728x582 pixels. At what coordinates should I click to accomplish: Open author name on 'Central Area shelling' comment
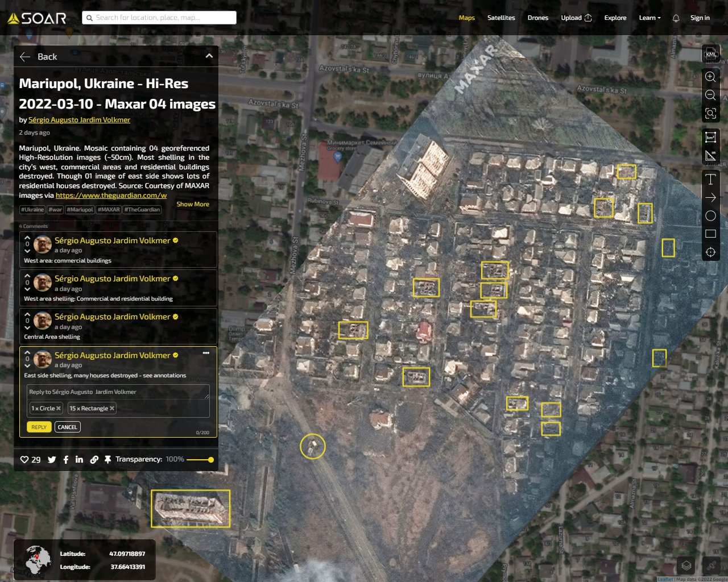click(x=113, y=317)
